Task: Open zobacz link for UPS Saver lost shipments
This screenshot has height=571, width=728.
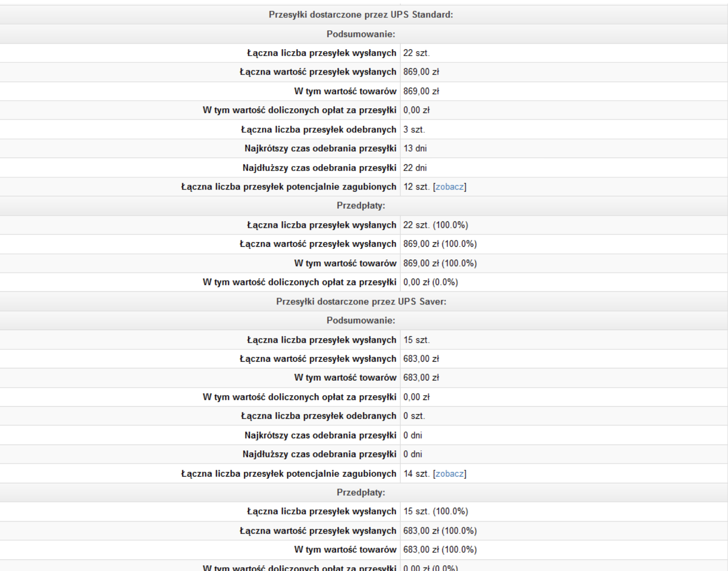Action: point(450,473)
